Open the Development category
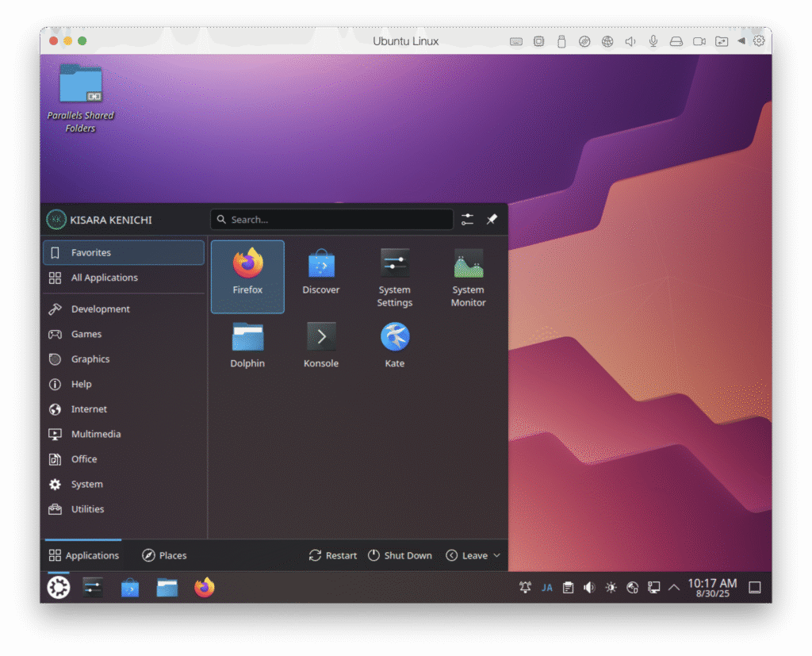812x656 pixels. [x=124, y=309]
